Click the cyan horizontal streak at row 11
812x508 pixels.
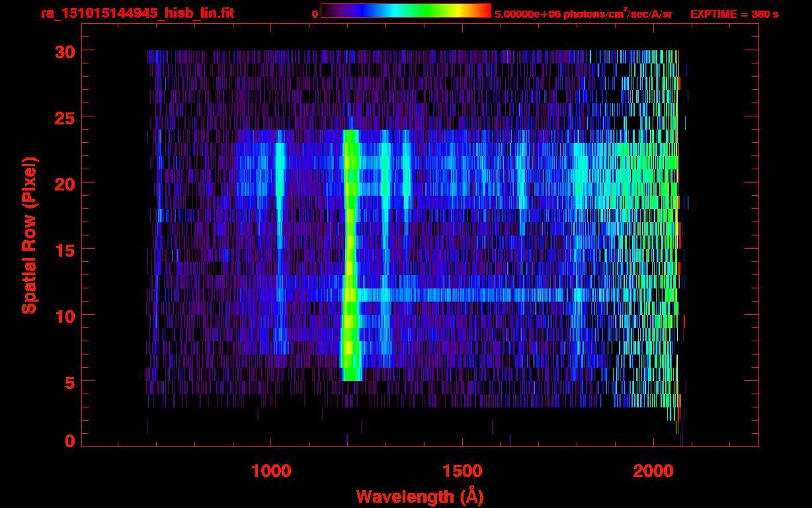point(463,294)
